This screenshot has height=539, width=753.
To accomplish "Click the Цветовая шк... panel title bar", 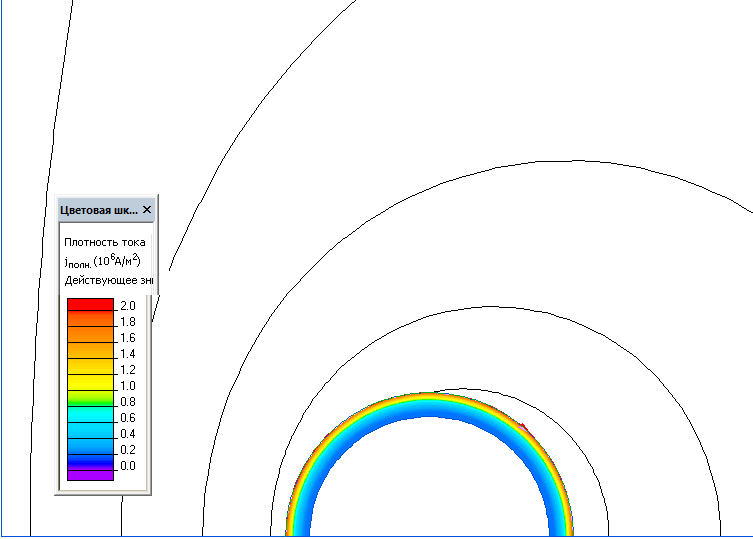I will pyautogui.click(x=97, y=210).
